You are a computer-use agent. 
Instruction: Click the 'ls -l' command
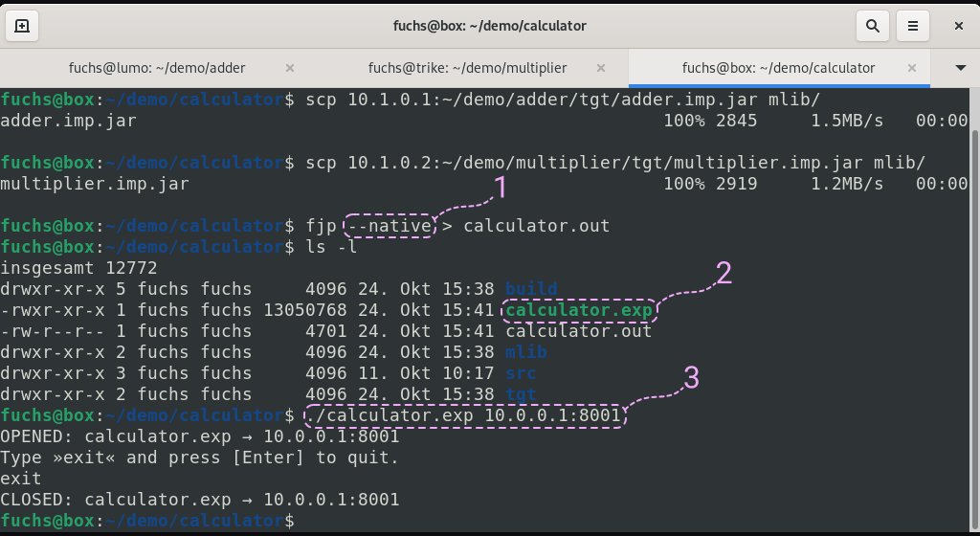pyautogui.click(x=331, y=247)
